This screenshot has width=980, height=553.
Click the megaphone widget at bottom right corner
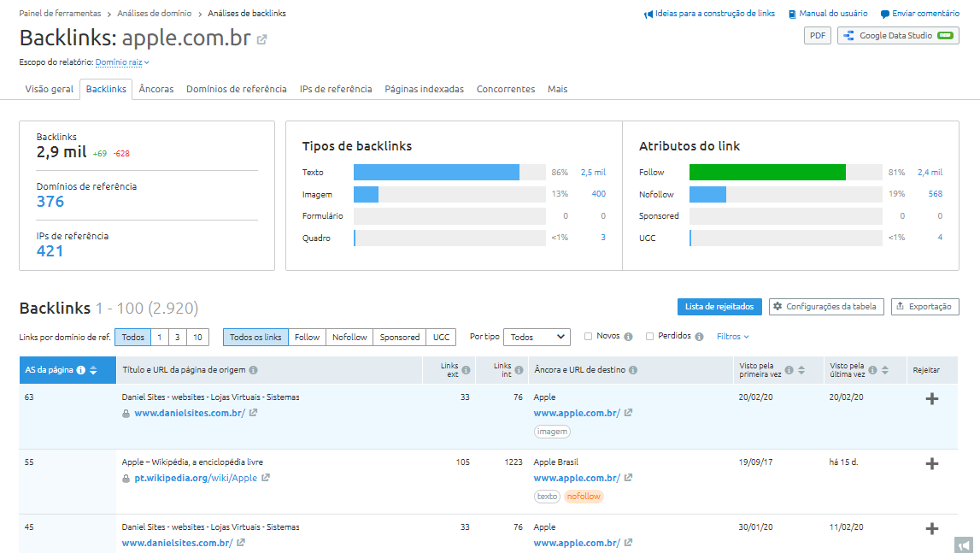click(964, 544)
